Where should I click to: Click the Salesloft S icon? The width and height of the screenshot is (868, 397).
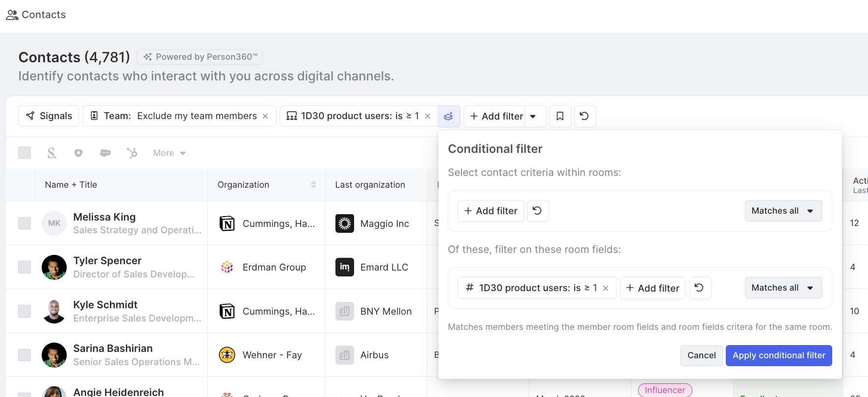[51, 153]
